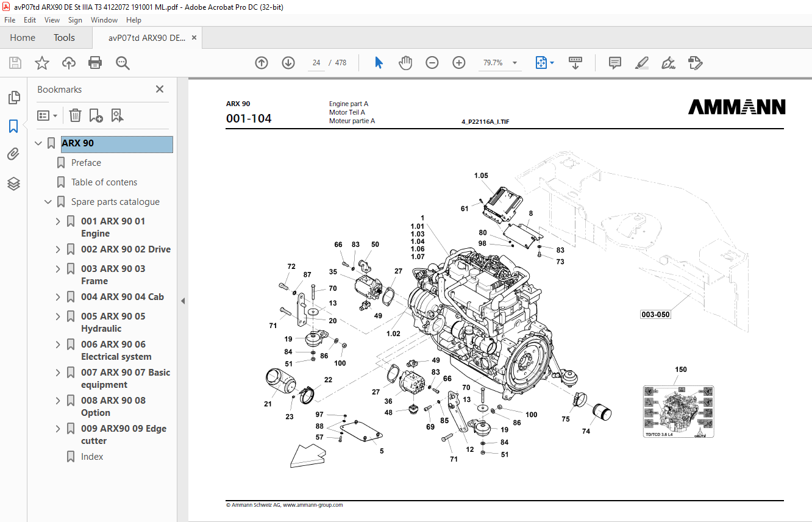Open the View menu
This screenshot has height=522, width=812.
(52, 20)
